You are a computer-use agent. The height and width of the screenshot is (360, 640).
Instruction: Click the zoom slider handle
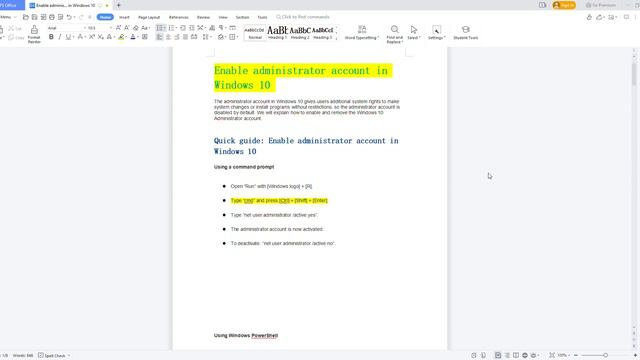(606, 356)
